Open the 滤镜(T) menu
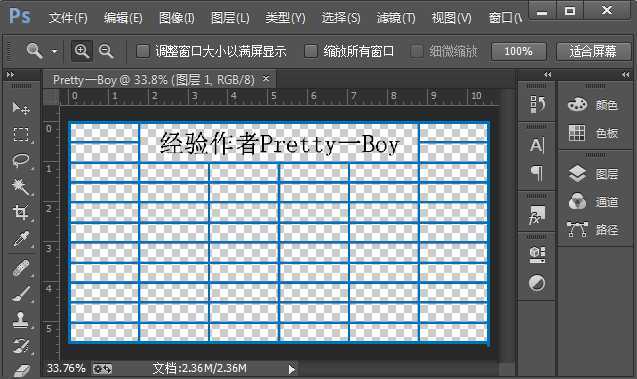This screenshot has height=379, width=637. 396,18
